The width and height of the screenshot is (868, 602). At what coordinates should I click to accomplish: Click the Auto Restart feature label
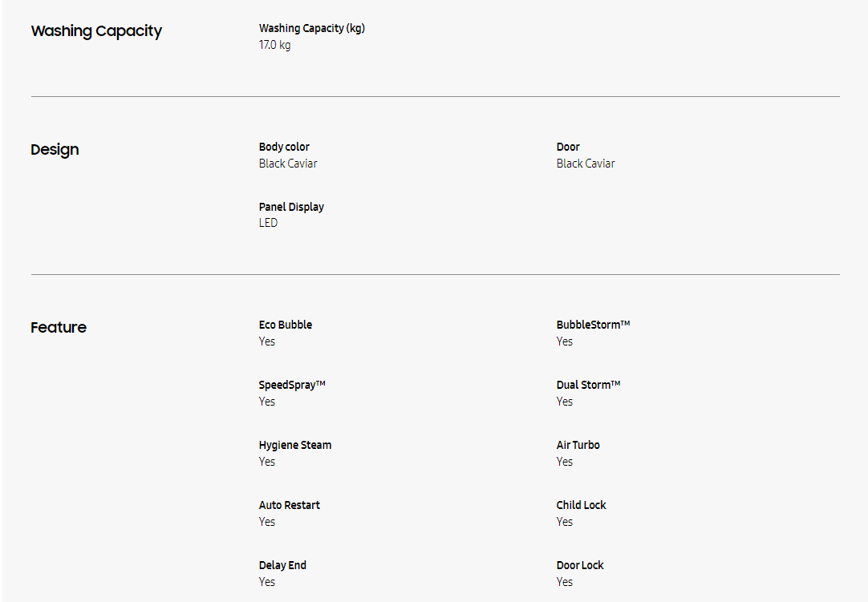[290, 505]
